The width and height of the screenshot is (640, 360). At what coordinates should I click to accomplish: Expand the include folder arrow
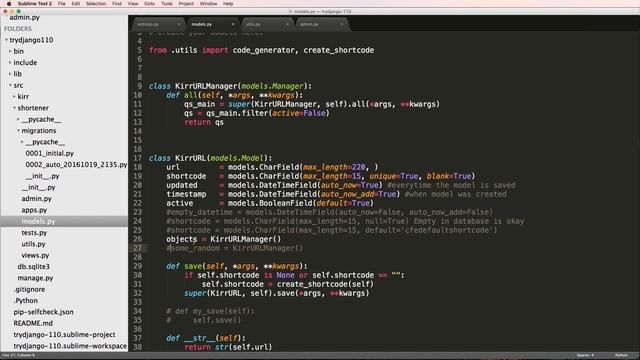tap(10, 62)
